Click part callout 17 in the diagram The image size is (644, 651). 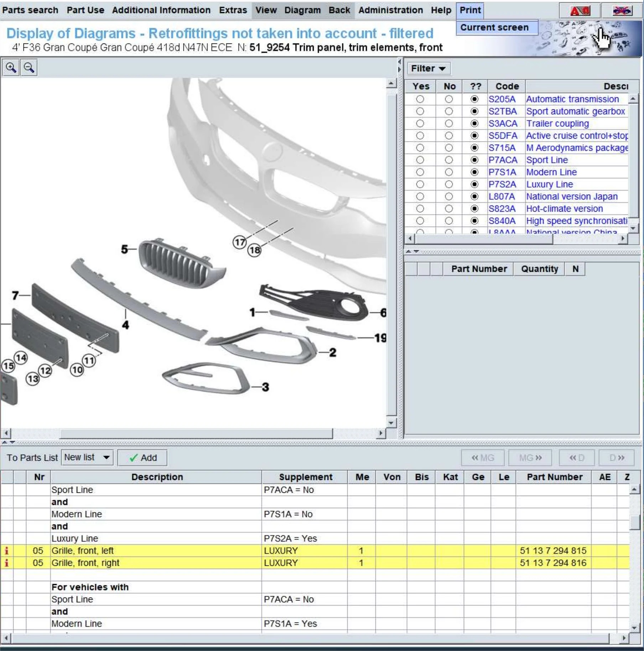(x=240, y=243)
